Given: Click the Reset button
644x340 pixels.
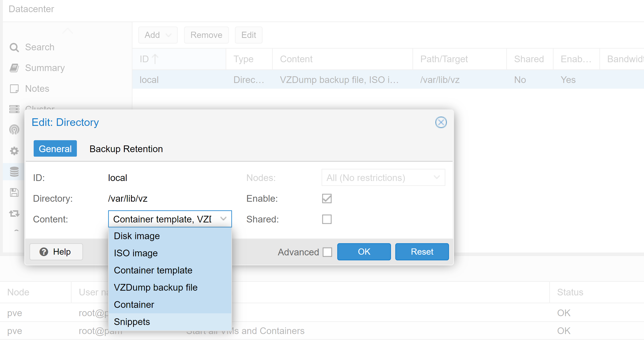Looking at the screenshot, I should click(x=422, y=252).
